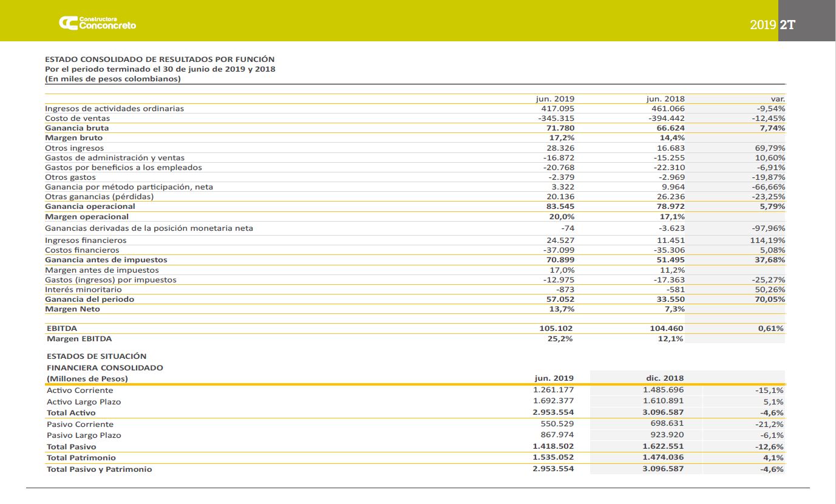
Task: Click the 417.095 revenue value
Action: pyautogui.click(x=559, y=109)
